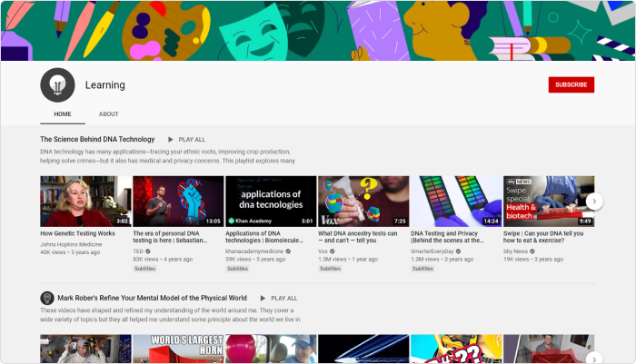This screenshot has height=364, width=636.
Task: Click Subtitles badge under TED video
Action: click(x=144, y=269)
